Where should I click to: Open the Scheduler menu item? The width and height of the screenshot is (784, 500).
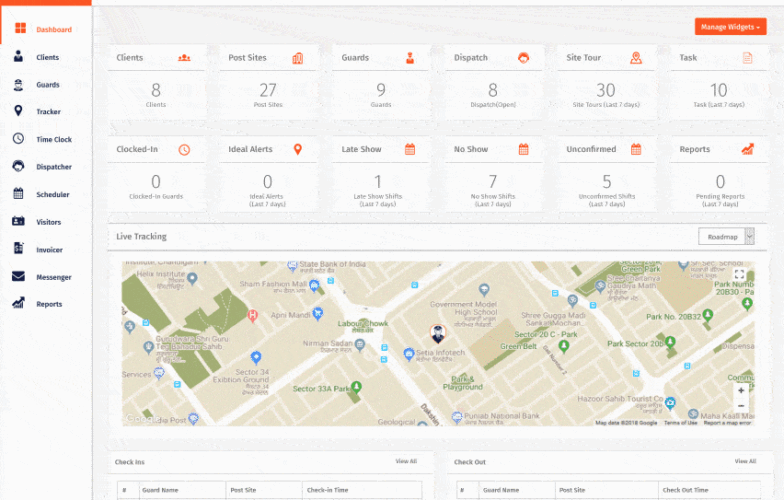[53, 194]
